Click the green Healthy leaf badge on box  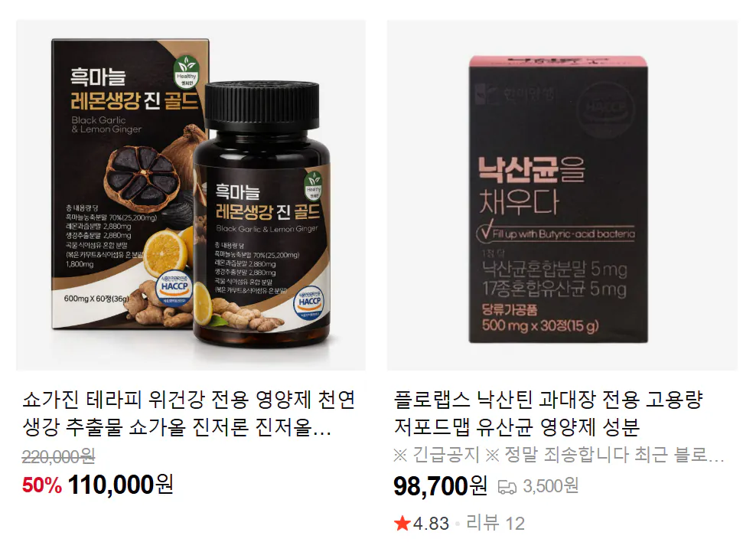click(x=187, y=73)
